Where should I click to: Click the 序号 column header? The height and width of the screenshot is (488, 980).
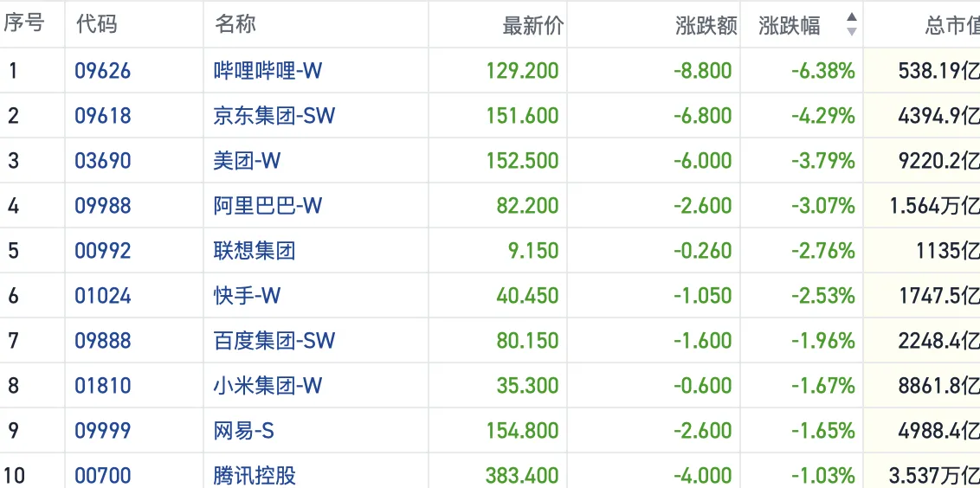23,23
